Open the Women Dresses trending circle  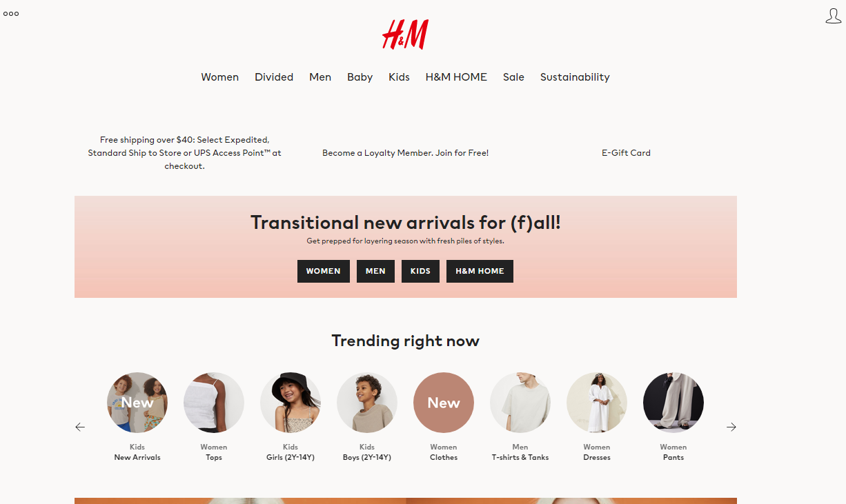tap(597, 403)
